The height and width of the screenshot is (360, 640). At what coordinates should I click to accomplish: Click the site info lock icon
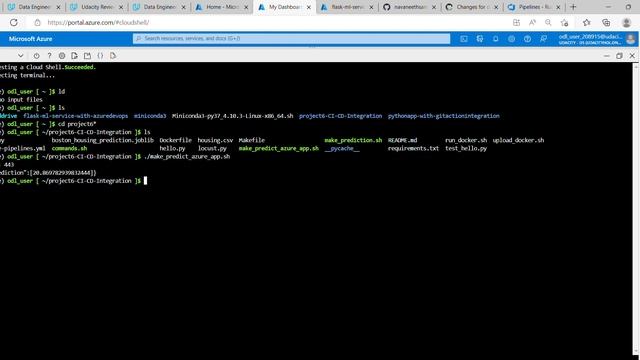click(37, 22)
